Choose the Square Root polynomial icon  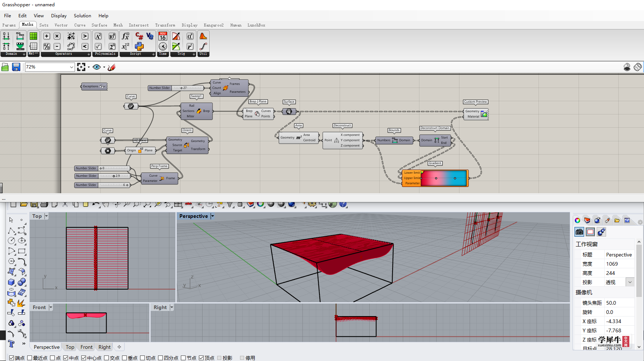[x=98, y=46]
